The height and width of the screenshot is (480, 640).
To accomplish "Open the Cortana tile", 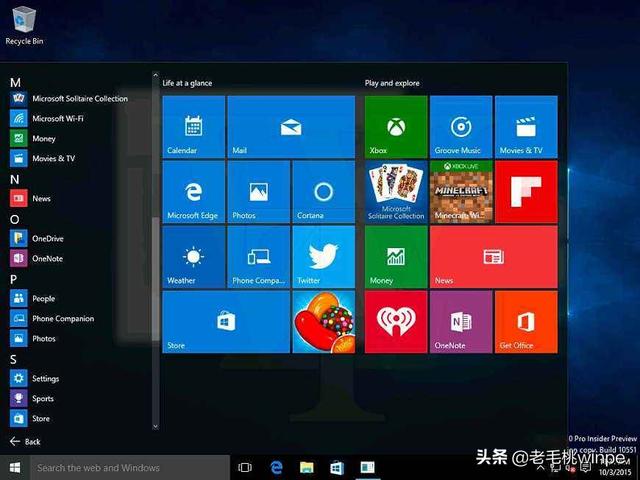I will (x=324, y=192).
